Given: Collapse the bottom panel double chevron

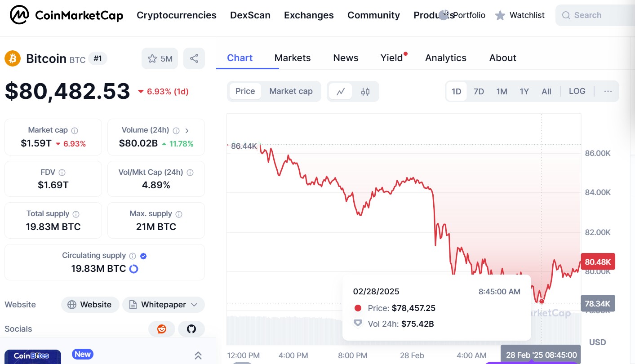Looking at the screenshot, I should point(198,355).
